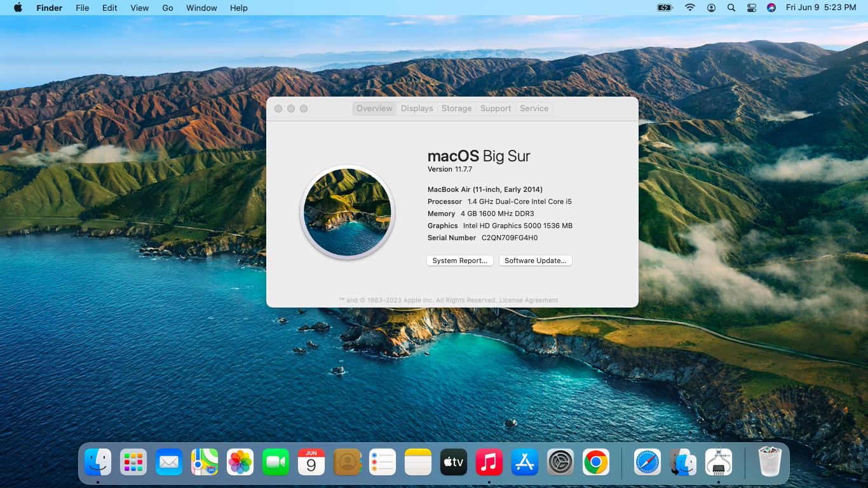Open Finder from the Dock

(x=98, y=462)
